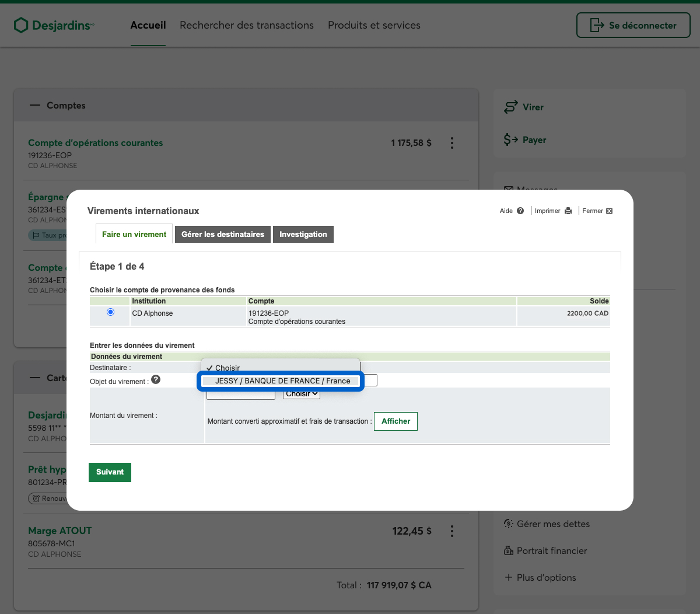Image resolution: width=700 pixels, height=614 pixels.
Task: Click help icon beside Objet du virement
Action: [156, 380]
